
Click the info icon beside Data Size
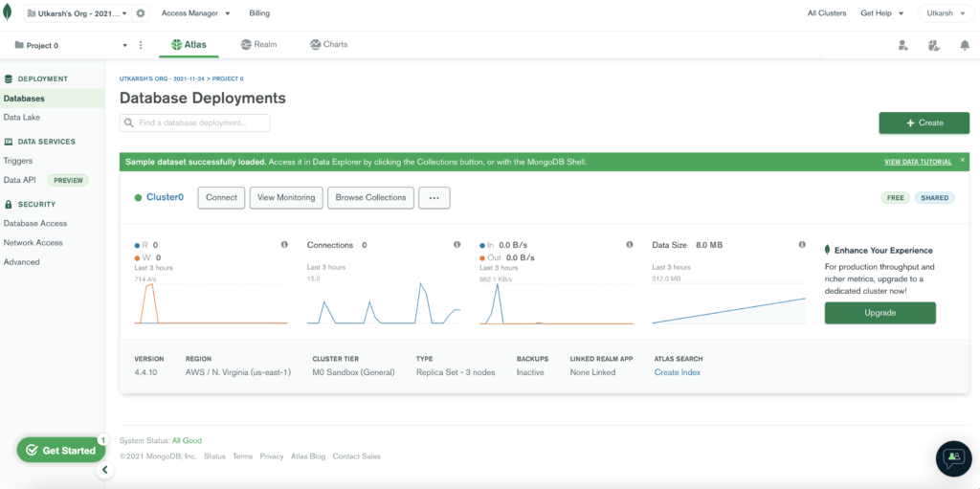pyautogui.click(x=802, y=245)
